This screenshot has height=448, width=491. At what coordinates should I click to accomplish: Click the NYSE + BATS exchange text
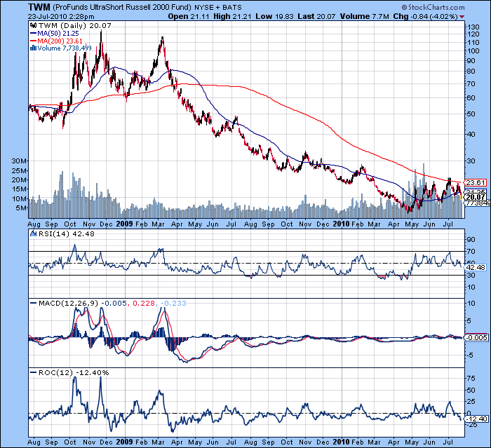[218, 8]
